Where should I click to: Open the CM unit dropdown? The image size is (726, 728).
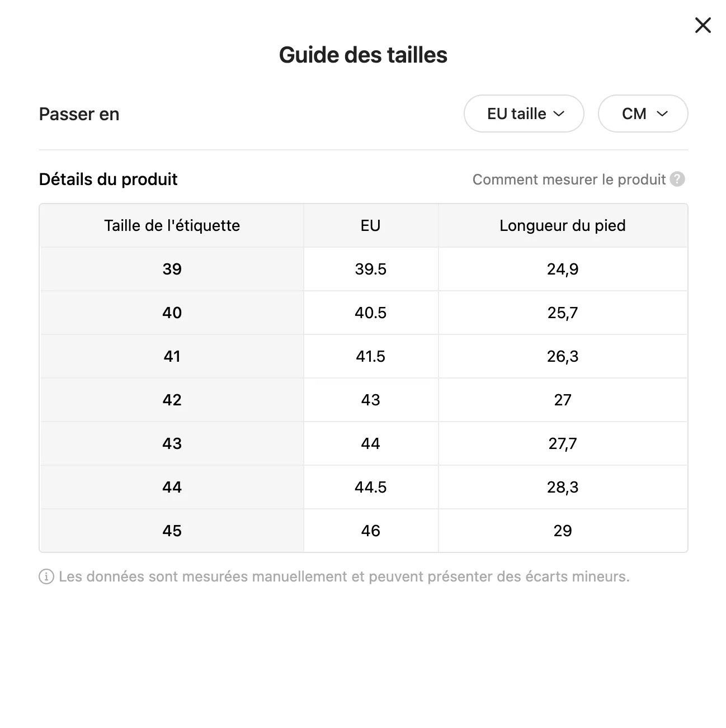(643, 114)
